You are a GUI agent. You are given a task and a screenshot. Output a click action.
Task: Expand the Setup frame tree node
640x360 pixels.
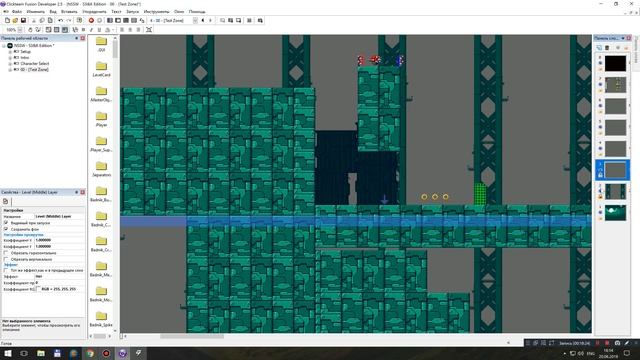click(x=10, y=52)
